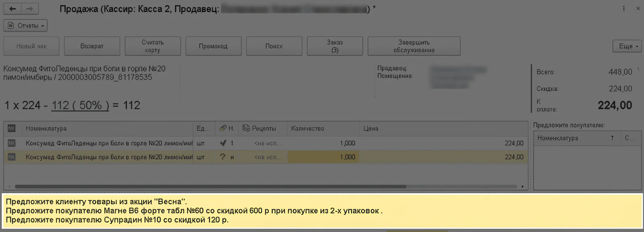Click the Рецепты column header icon
Screen dimensions: 644x232
tap(246, 128)
